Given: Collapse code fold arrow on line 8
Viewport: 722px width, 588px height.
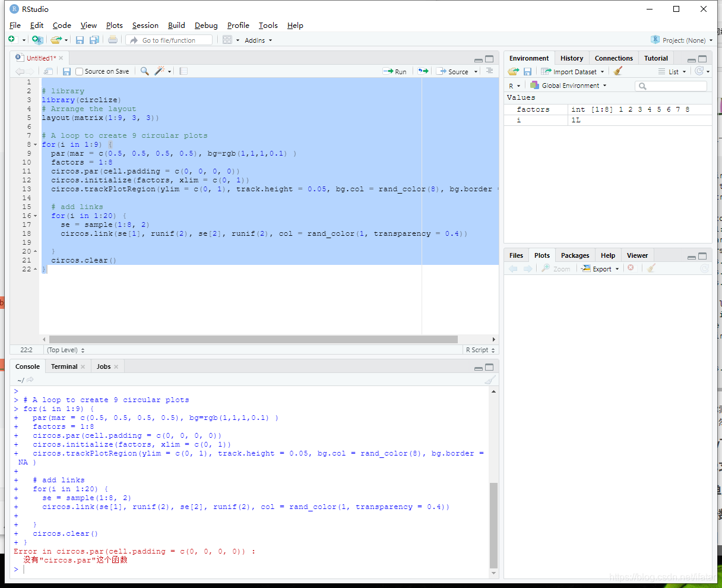Looking at the screenshot, I should click(36, 145).
